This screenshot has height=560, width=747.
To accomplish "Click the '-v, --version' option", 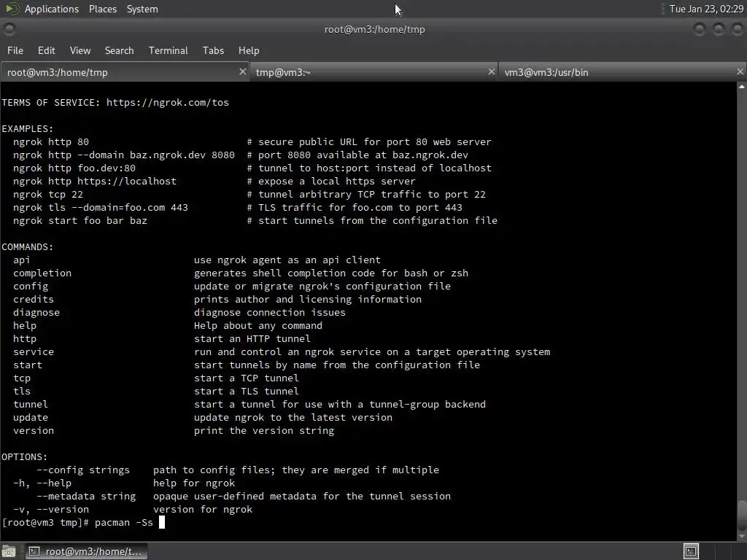I will 51,509.
